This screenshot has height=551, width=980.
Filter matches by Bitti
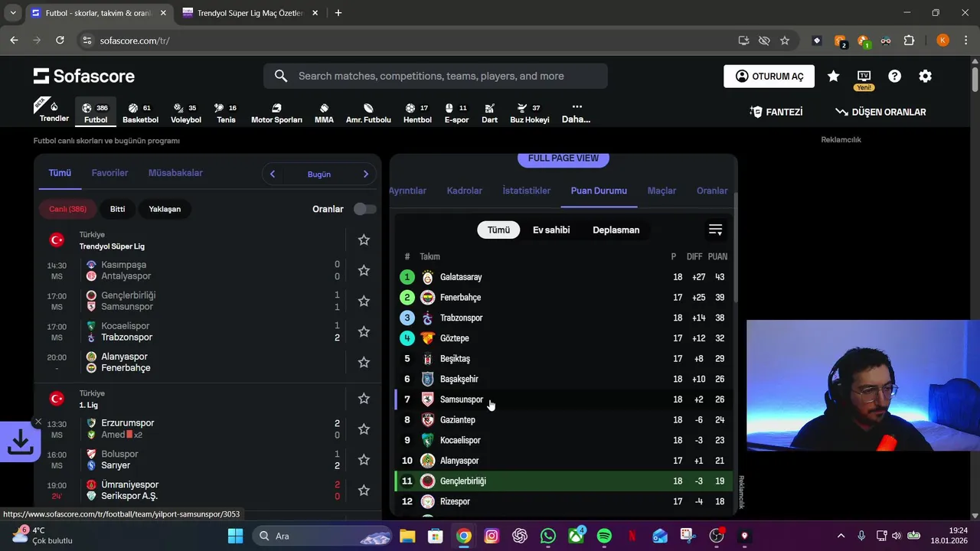(117, 209)
